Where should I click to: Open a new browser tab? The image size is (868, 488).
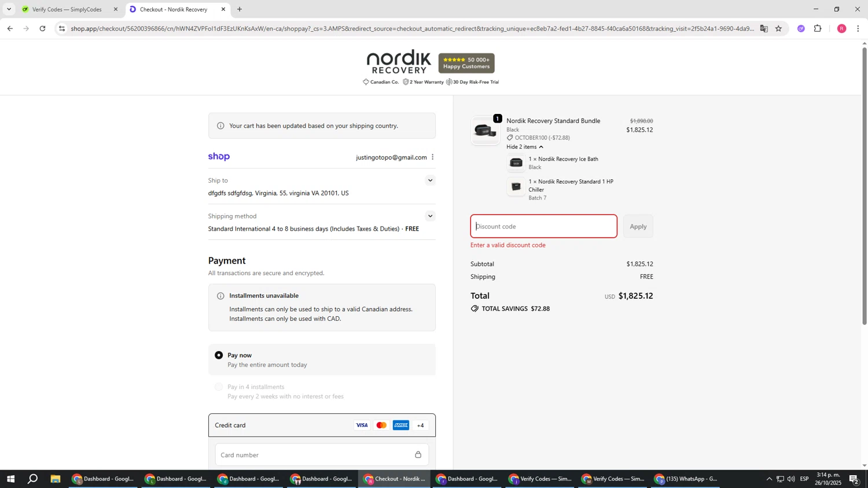240,9
